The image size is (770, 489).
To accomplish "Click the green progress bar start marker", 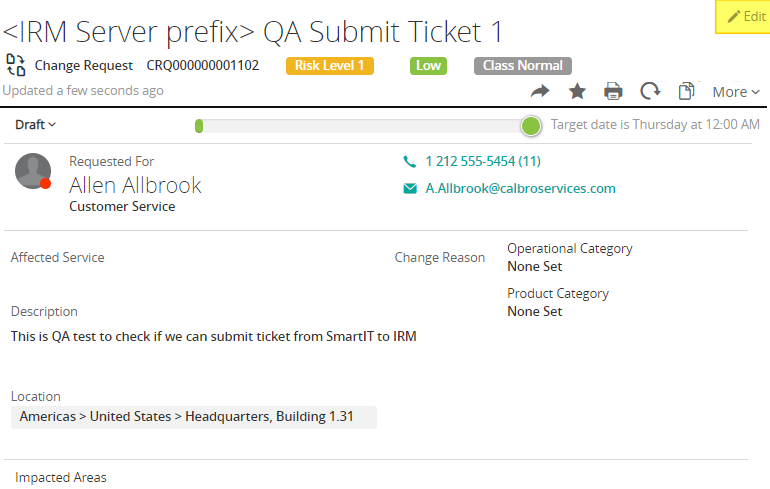I will tap(200, 126).
